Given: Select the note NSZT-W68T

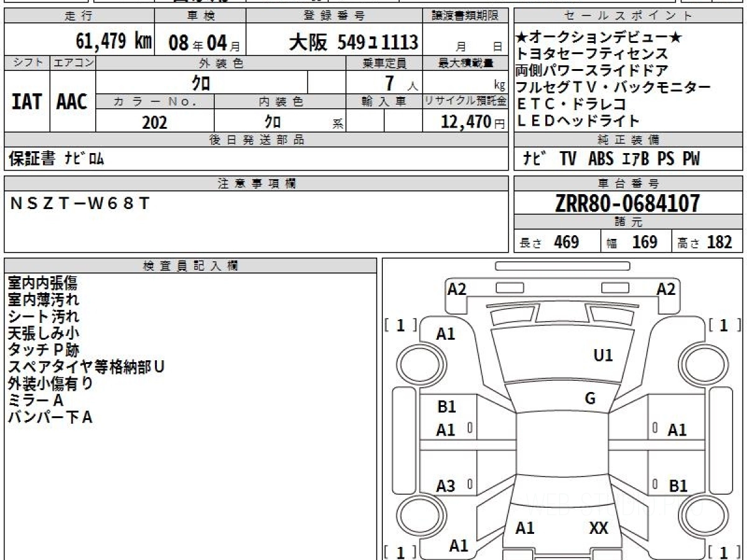Looking at the screenshot, I should [x=80, y=203].
